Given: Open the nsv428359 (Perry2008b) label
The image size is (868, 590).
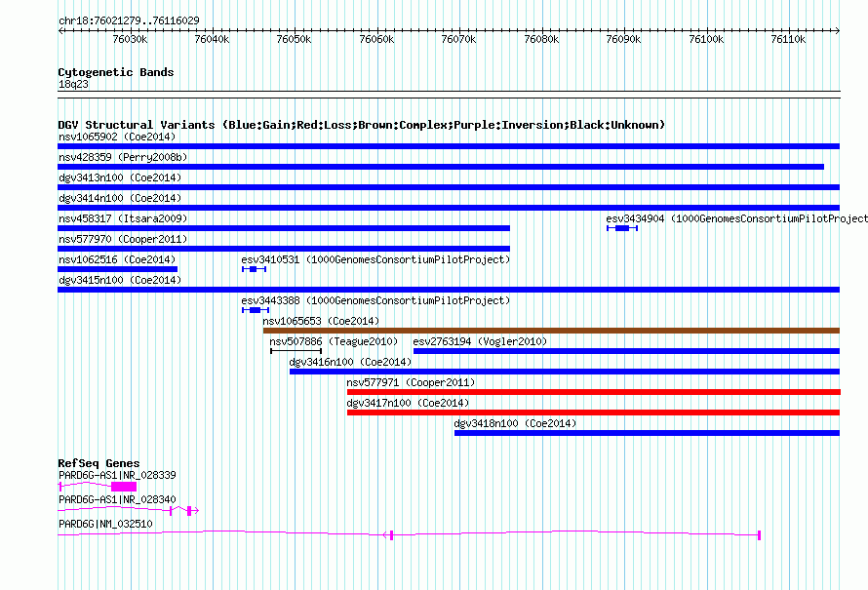Looking at the screenshot, I should pos(123,157).
